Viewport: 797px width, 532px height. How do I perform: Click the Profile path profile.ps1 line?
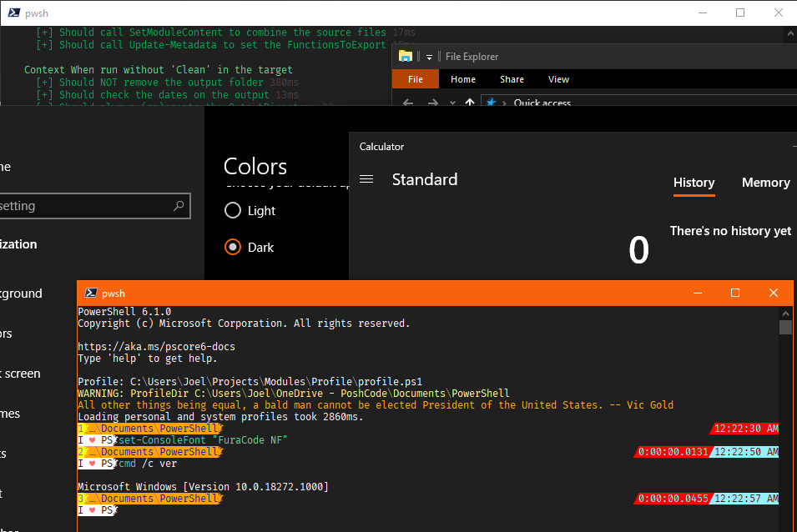click(250, 382)
